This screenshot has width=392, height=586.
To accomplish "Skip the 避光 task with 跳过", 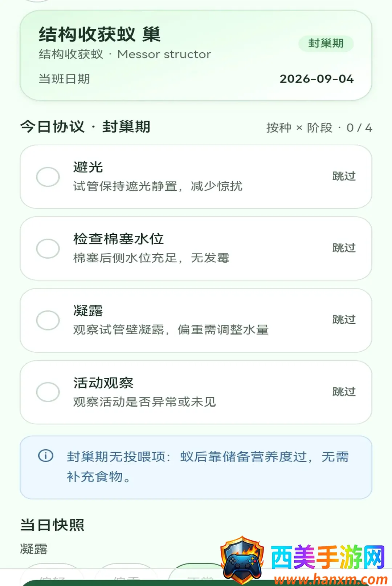I will pos(344,176).
